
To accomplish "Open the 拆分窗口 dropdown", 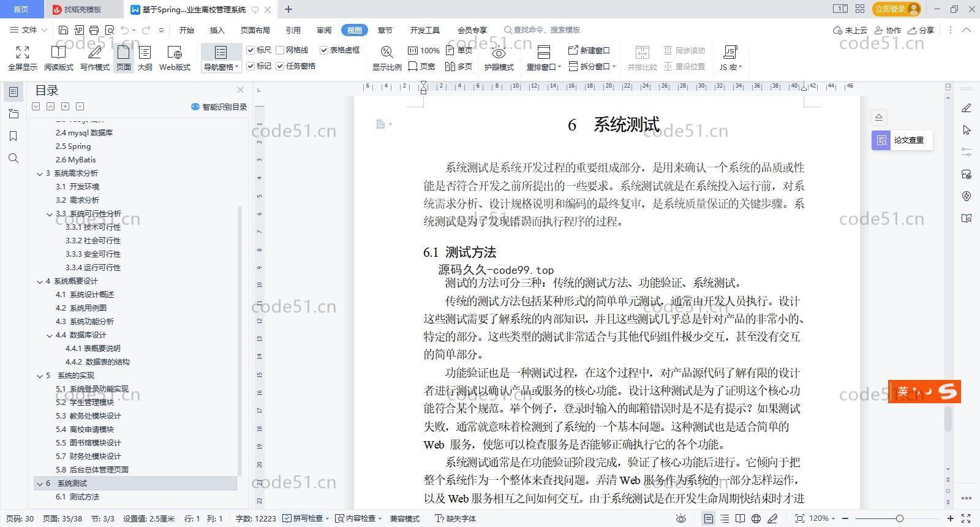I will coord(592,66).
